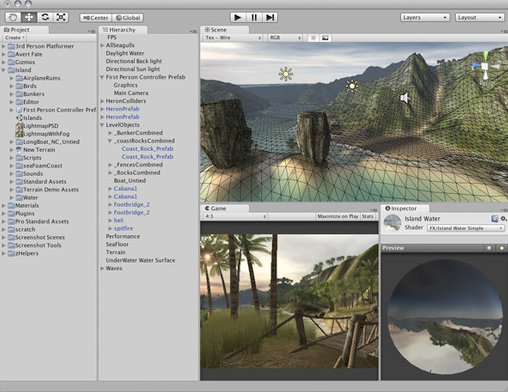Select Main Camera in Hierarchy
The width and height of the screenshot is (508, 392).
pyautogui.click(x=131, y=93)
